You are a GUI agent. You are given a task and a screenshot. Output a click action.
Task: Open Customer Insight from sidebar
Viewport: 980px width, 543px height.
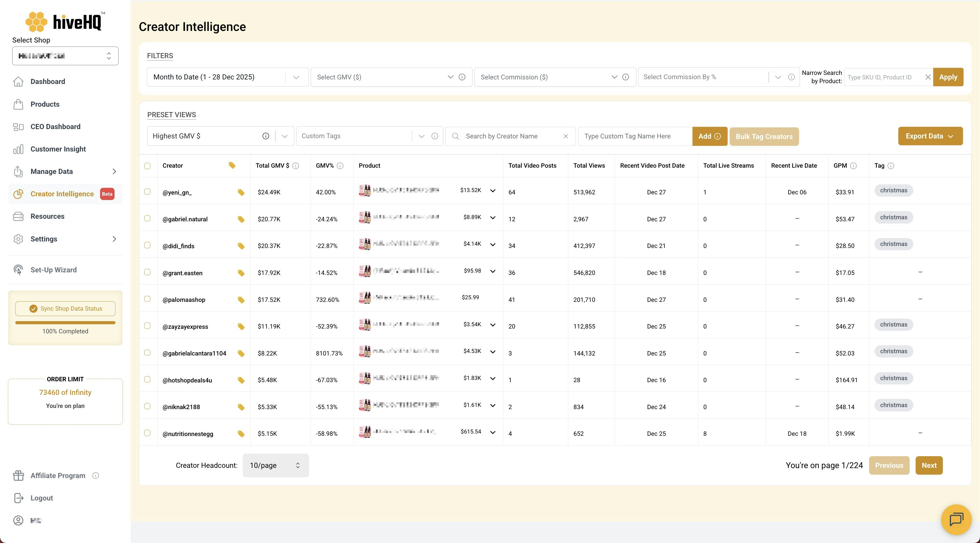point(58,149)
